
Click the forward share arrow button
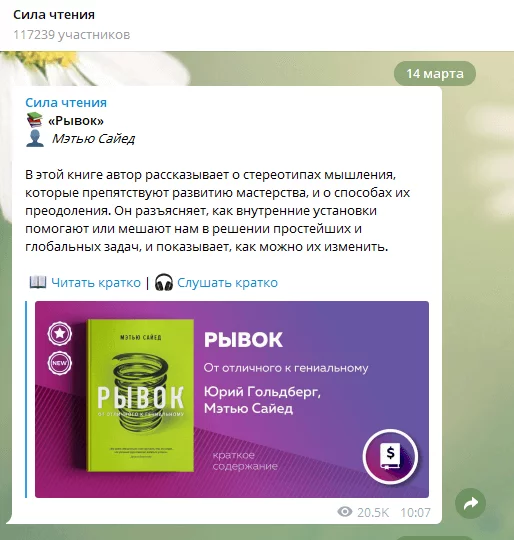(x=470, y=503)
